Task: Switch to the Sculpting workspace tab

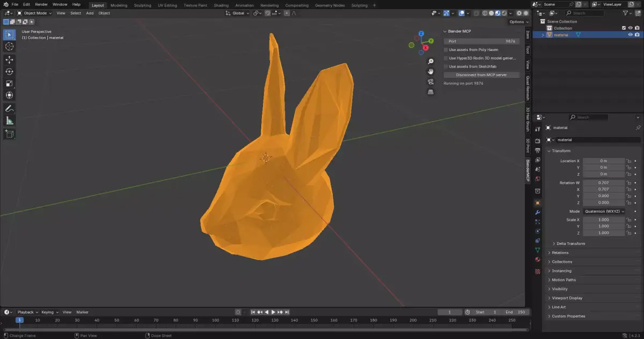Action: coord(143,5)
